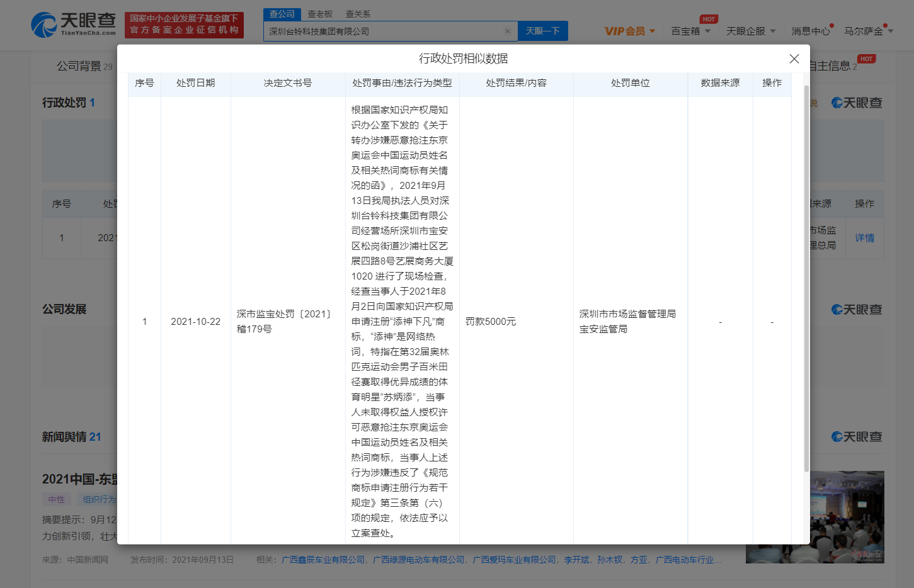
Task: Select the 数据来源 column header
Action: tap(720, 83)
